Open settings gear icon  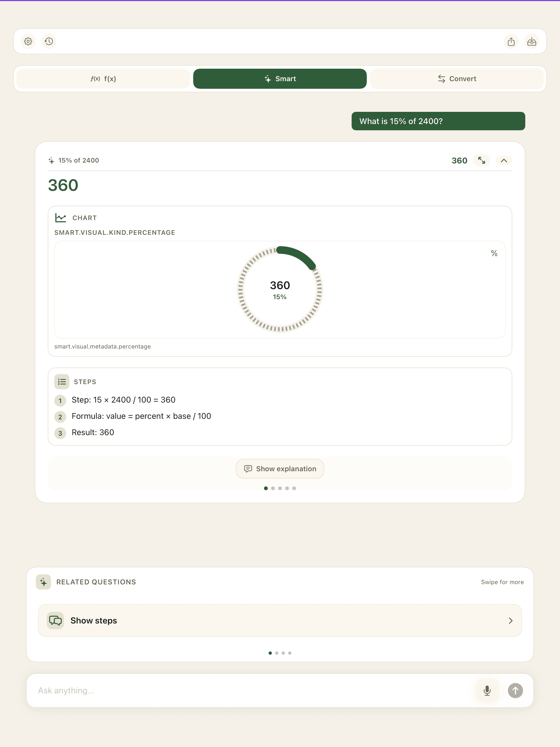click(x=28, y=41)
